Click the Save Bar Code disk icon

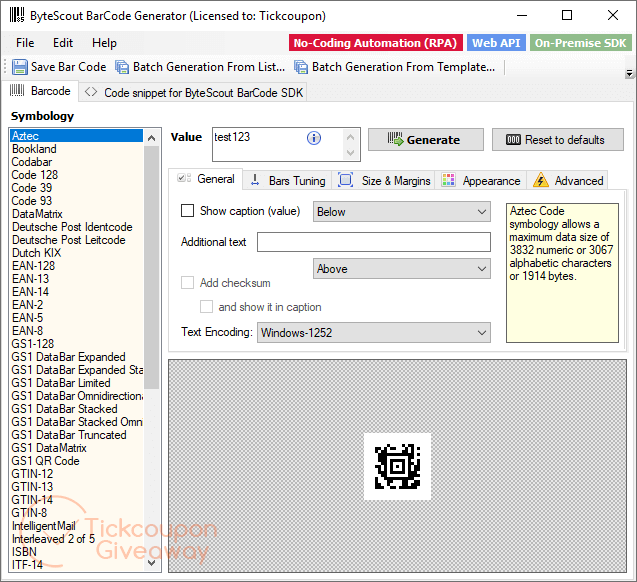pos(20,67)
